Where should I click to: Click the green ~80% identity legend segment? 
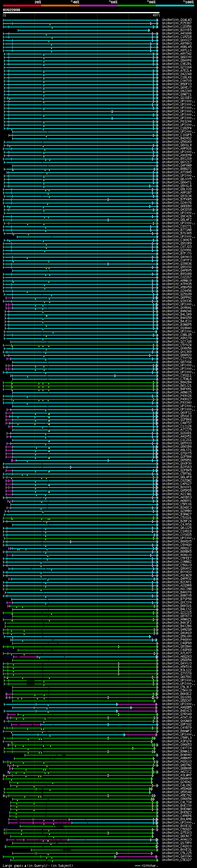pos(137,6)
